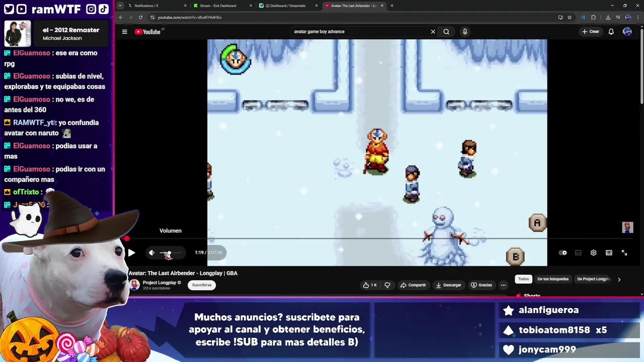Click the '1:19 / 2:07:00' time display
The height and width of the screenshot is (362, 644).
pyautogui.click(x=208, y=252)
